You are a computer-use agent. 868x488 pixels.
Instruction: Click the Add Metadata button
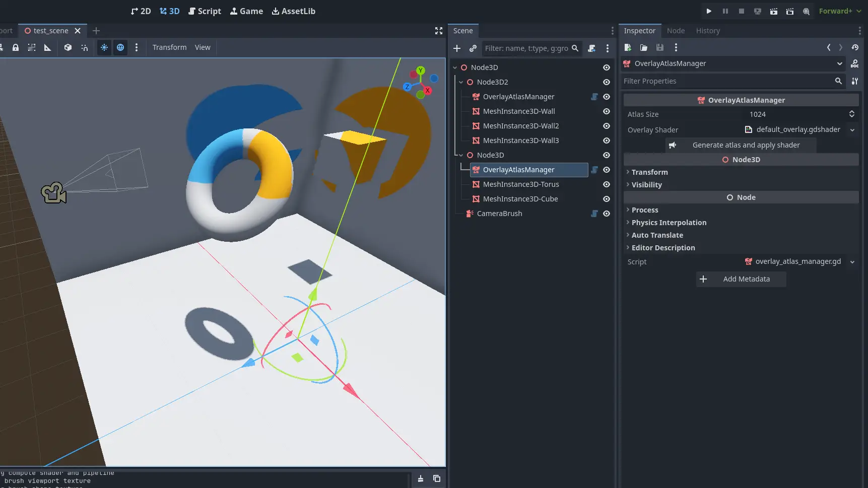point(741,279)
